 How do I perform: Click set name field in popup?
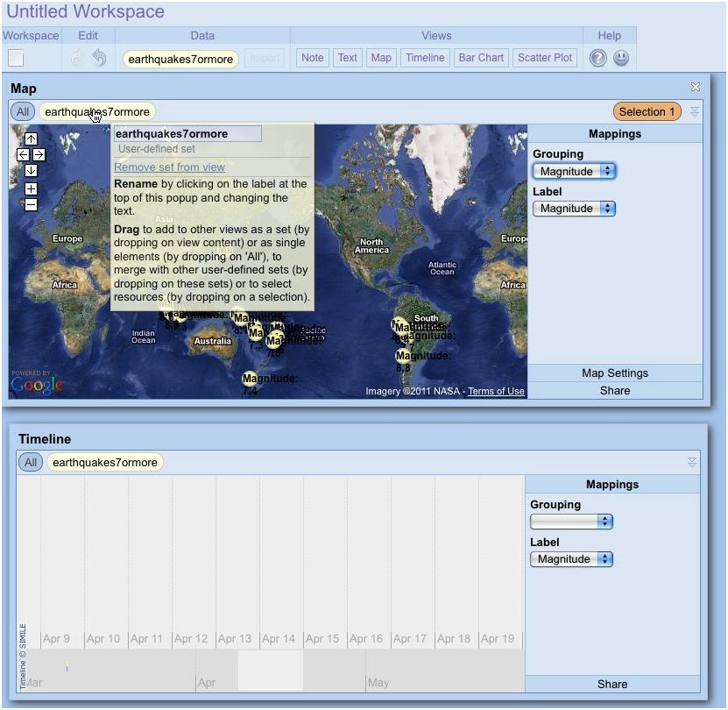click(187, 134)
